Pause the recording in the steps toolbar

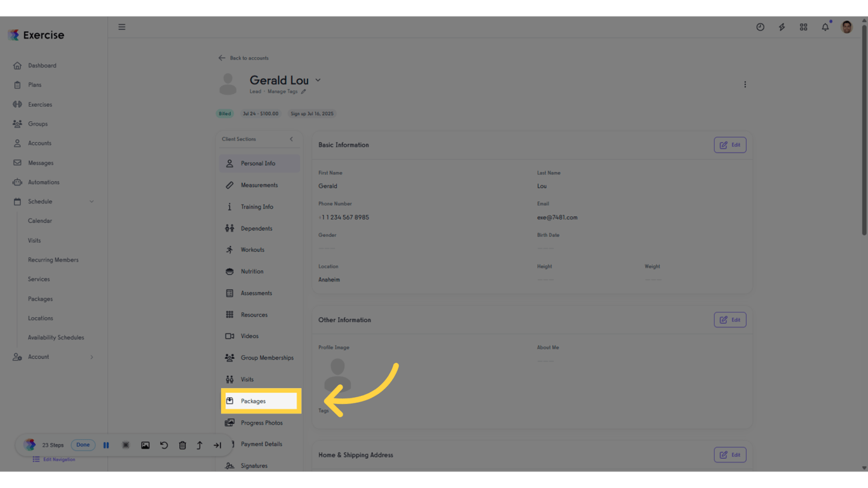tap(106, 445)
